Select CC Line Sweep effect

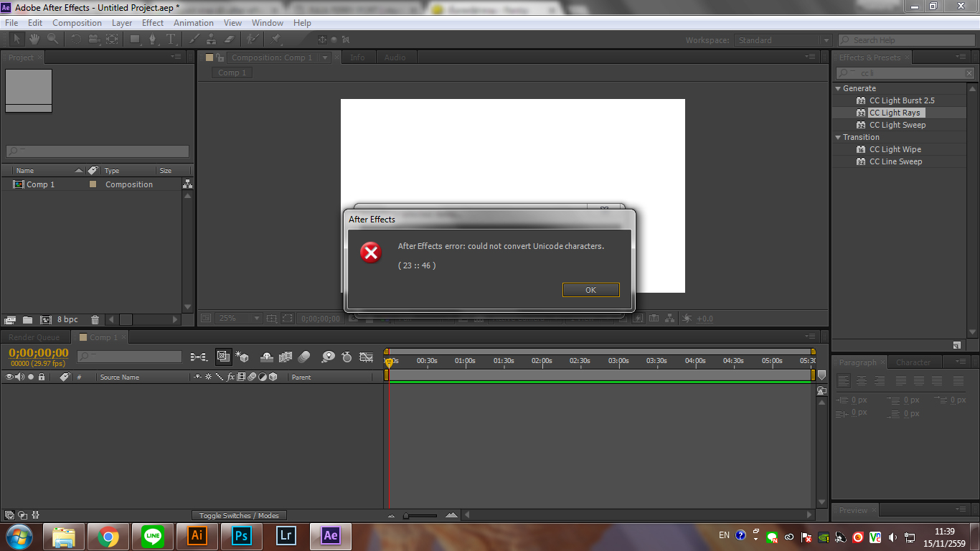pyautogui.click(x=895, y=161)
